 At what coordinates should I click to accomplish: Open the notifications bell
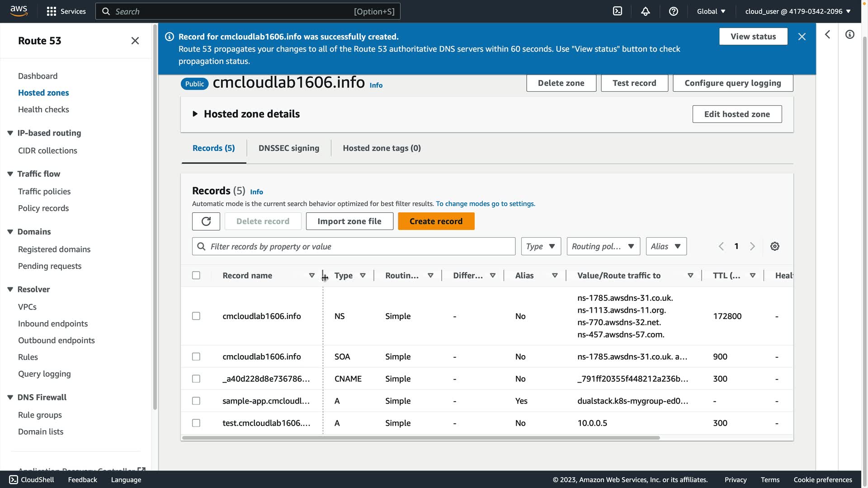646,11
